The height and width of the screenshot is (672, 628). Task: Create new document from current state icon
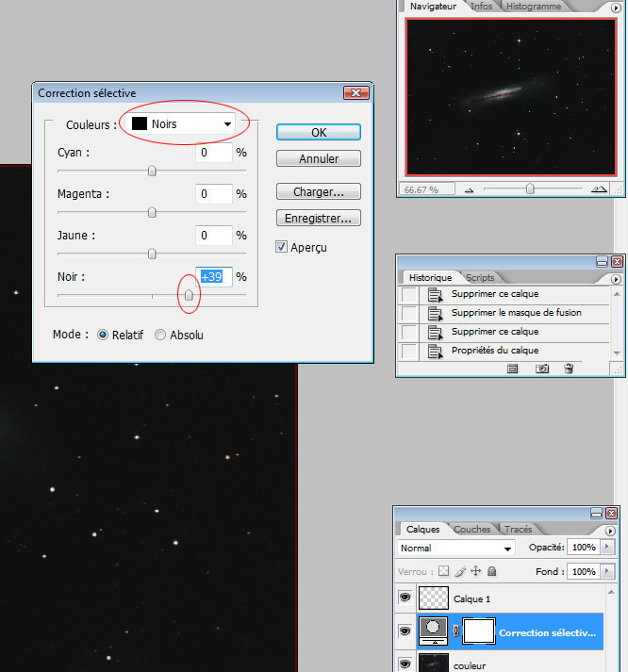point(513,369)
